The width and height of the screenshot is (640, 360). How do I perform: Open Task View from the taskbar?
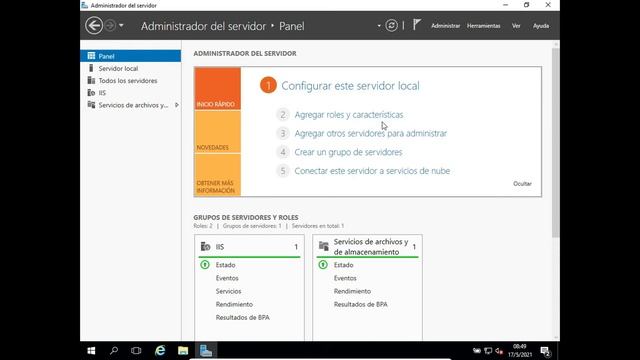point(136,351)
